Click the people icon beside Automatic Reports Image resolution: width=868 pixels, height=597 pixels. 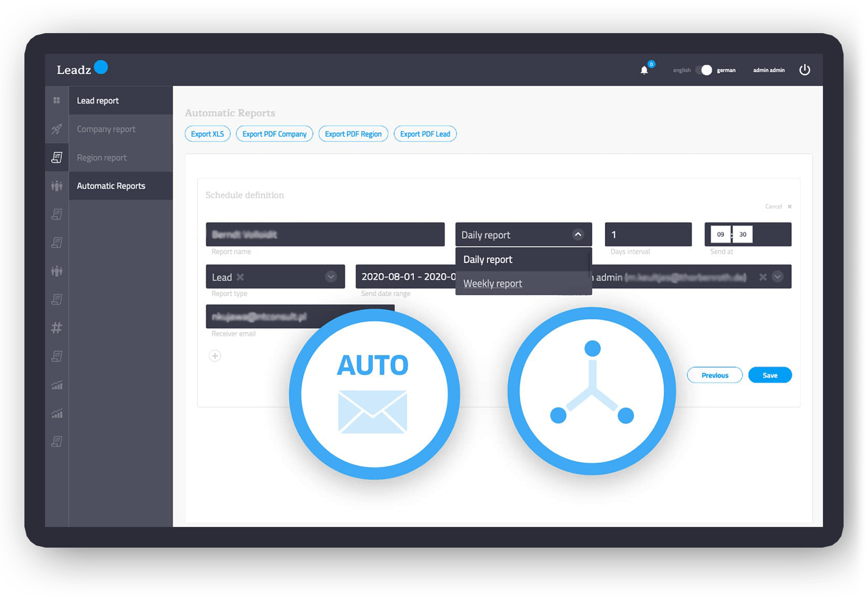(x=56, y=186)
